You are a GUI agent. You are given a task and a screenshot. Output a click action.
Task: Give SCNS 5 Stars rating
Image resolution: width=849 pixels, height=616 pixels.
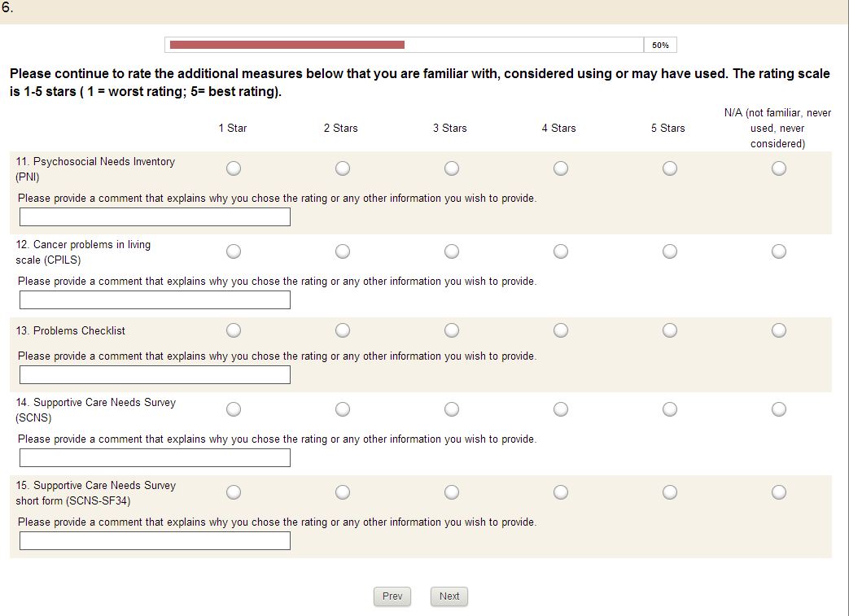pyautogui.click(x=670, y=409)
